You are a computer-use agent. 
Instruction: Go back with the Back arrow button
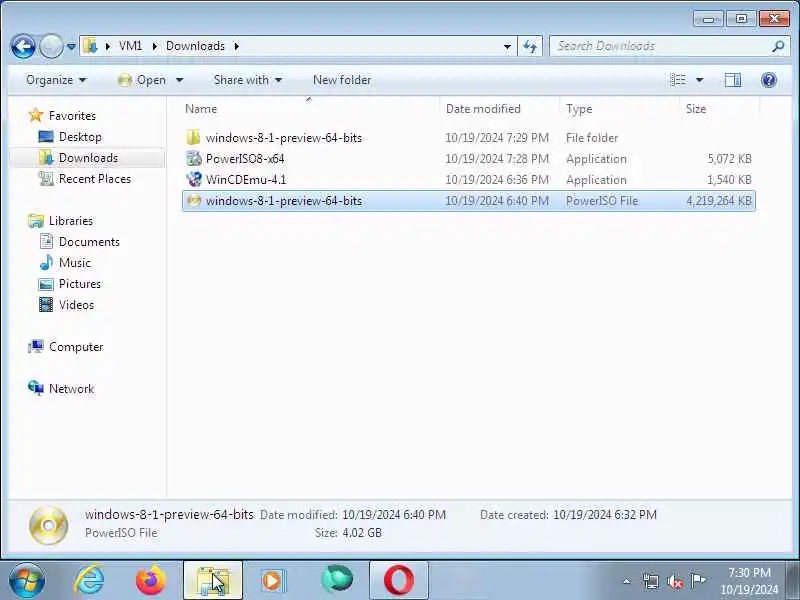pos(23,47)
